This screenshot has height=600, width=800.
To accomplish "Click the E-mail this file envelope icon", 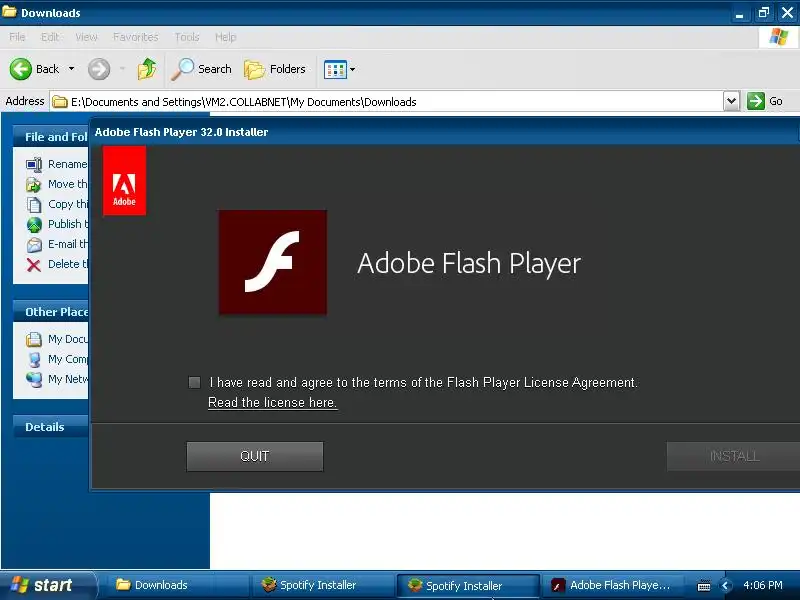I will 34,245.
